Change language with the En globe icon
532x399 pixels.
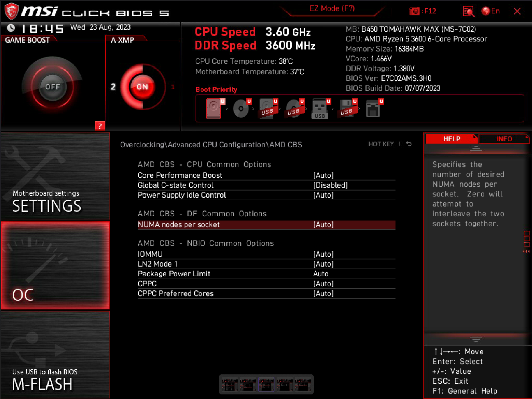tap(491, 11)
